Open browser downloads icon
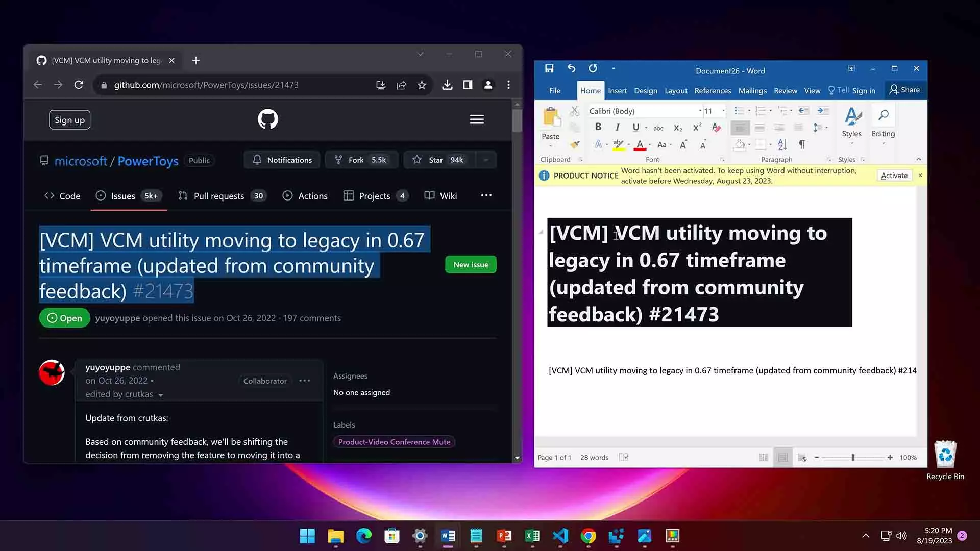This screenshot has height=551, width=980. pos(447,85)
